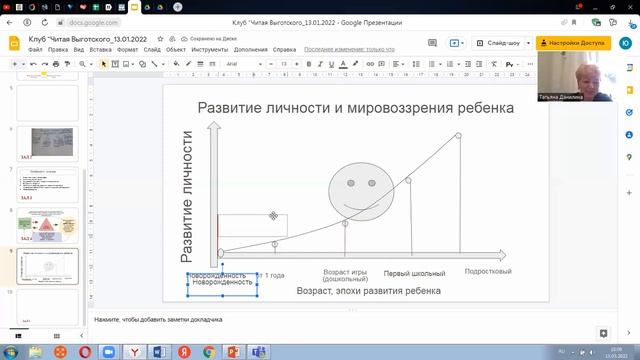Toggle Underline formatting
The height and width of the screenshot is (360, 640).
click(331, 64)
